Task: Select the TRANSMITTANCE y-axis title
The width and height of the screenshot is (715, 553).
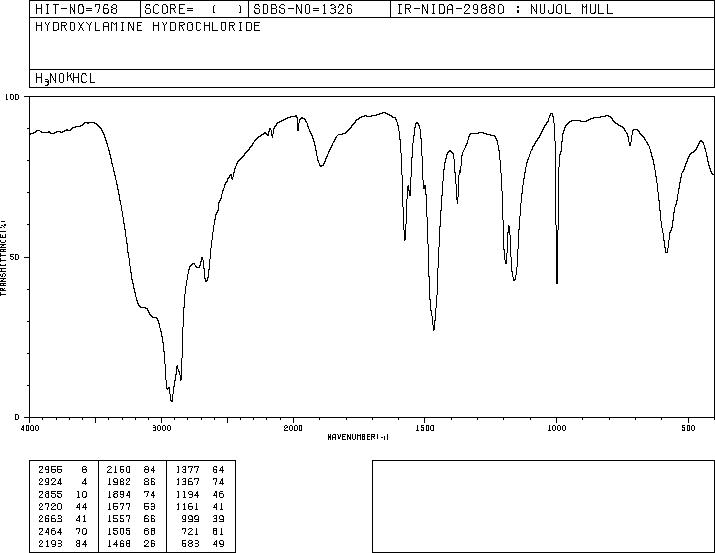Action: tap(3, 257)
